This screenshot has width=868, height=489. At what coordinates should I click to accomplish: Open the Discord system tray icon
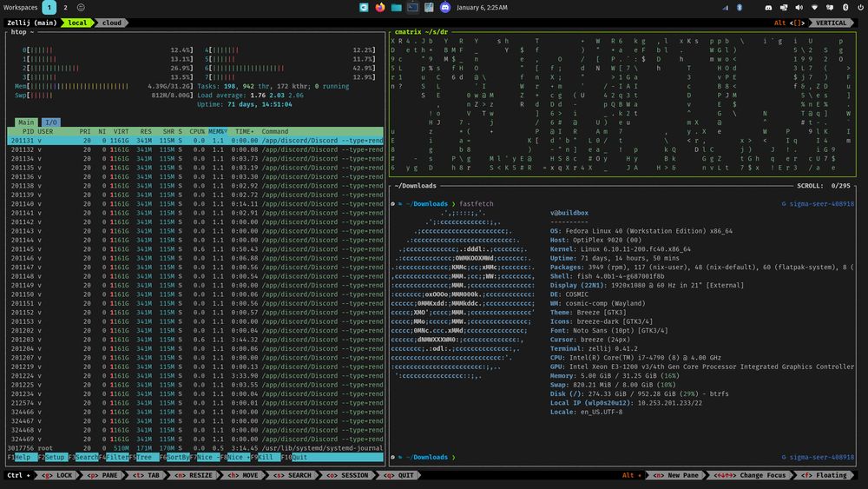(768, 7)
